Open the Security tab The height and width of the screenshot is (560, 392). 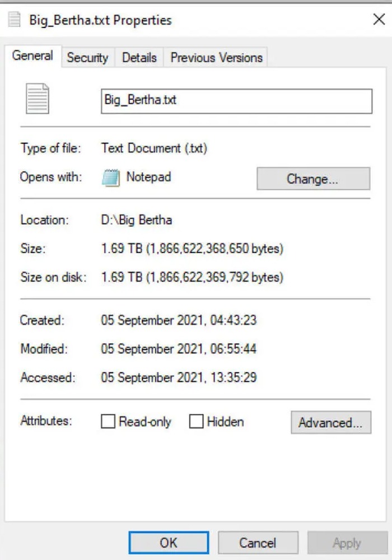[87, 58]
